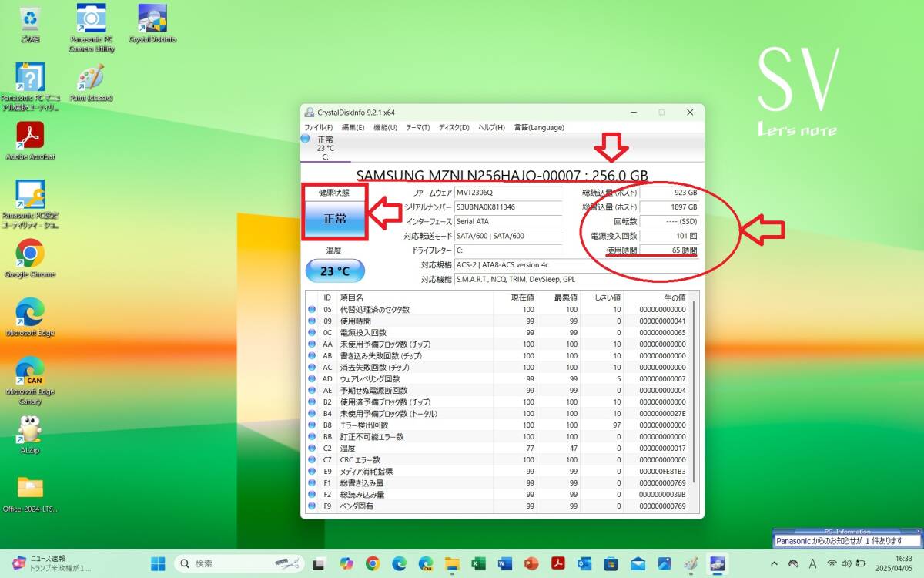Viewport: 924px width, 578px height.
Task: Launch Adobe Acrobat from desktop
Action: (x=30, y=136)
